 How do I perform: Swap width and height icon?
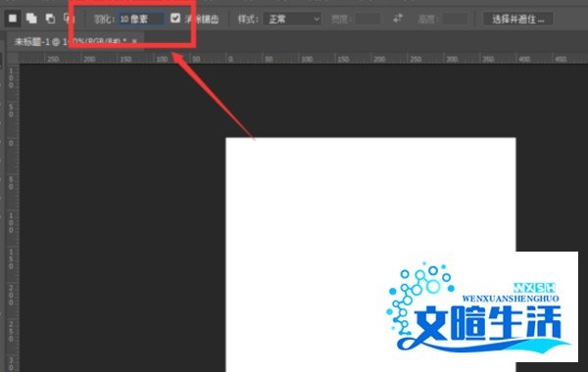pos(398,18)
